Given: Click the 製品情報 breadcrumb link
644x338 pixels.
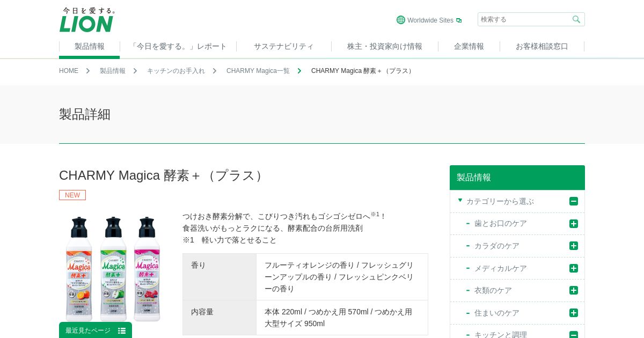Looking at the screenshot, I should click(x=113, y=71).
